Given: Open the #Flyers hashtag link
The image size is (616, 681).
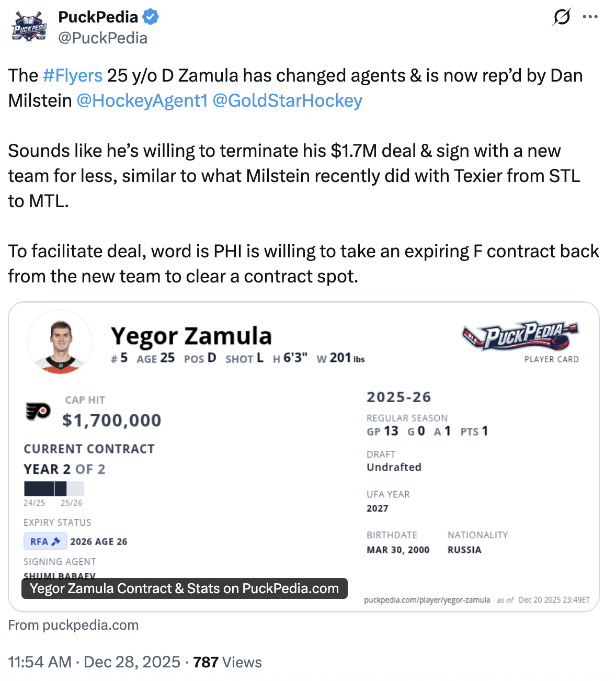Looking at the screenshot, I should pos(73,76).
